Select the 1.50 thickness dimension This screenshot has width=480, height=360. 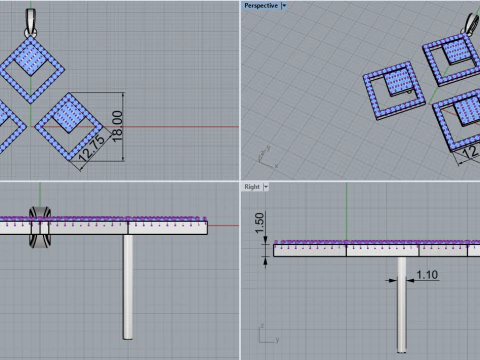(x=259, y=223)
